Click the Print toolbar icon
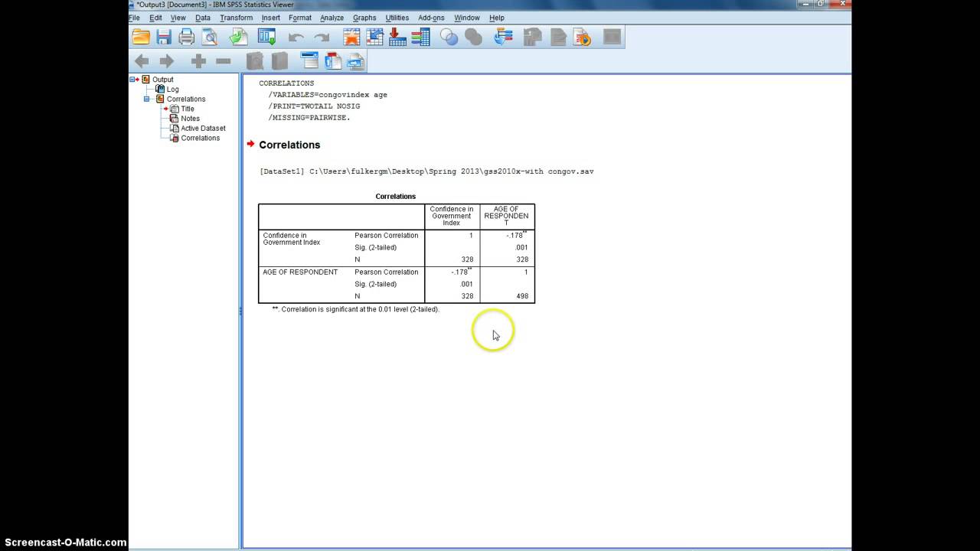The image size is (980, 551). pyautogui.click(x=187, y=37)
